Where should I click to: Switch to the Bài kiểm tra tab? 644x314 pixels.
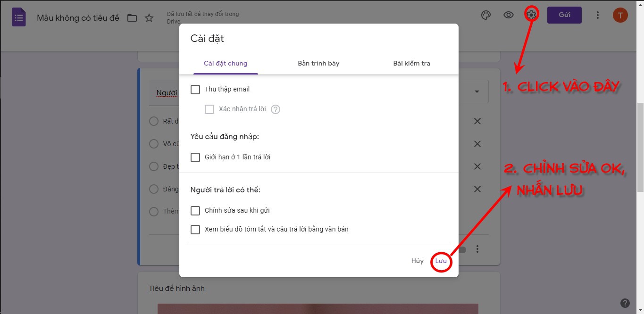411,63
